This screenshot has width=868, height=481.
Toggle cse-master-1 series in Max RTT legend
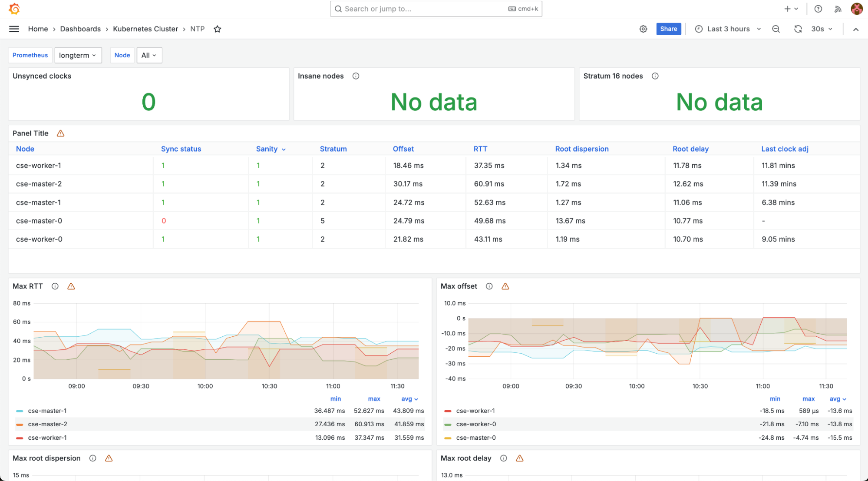[x=47, y=411]
